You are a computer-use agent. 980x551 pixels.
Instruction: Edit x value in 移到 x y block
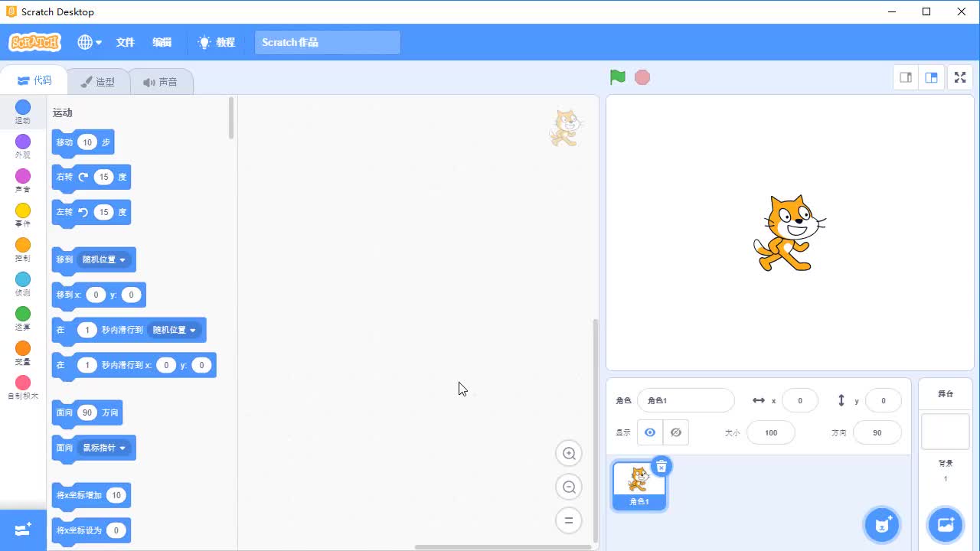[x=96, y=295]
